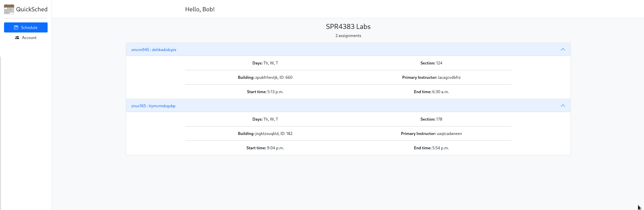
Task: Click the znuv165 : tiymcmxbqubp link
Action: point(153,106)
